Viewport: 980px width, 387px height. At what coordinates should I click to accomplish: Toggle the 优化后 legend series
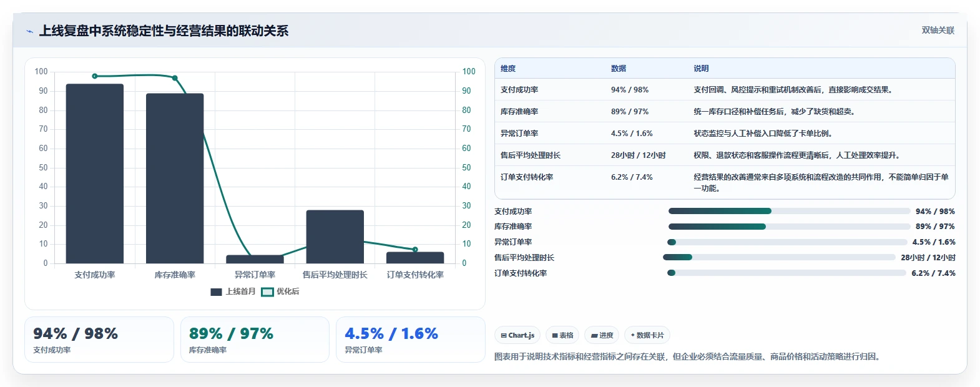[x=280, y=291]
